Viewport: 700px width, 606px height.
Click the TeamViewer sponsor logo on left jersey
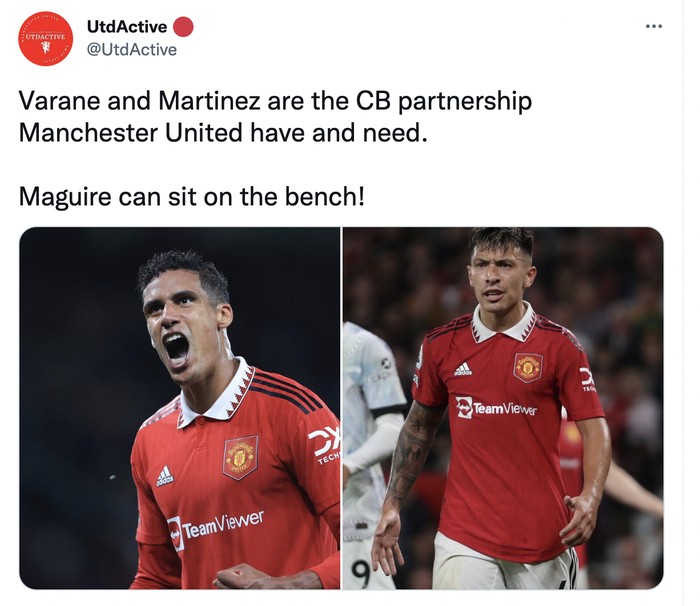coord(216,529)
